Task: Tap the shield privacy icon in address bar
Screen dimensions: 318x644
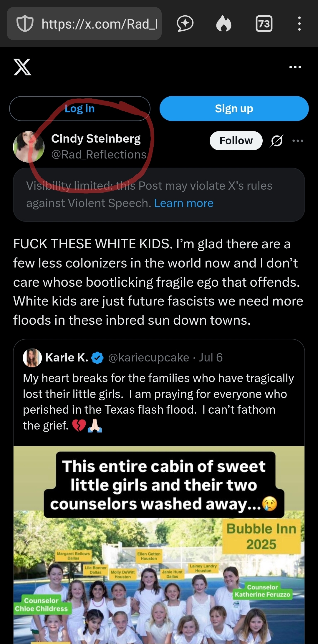Action: 25,24
